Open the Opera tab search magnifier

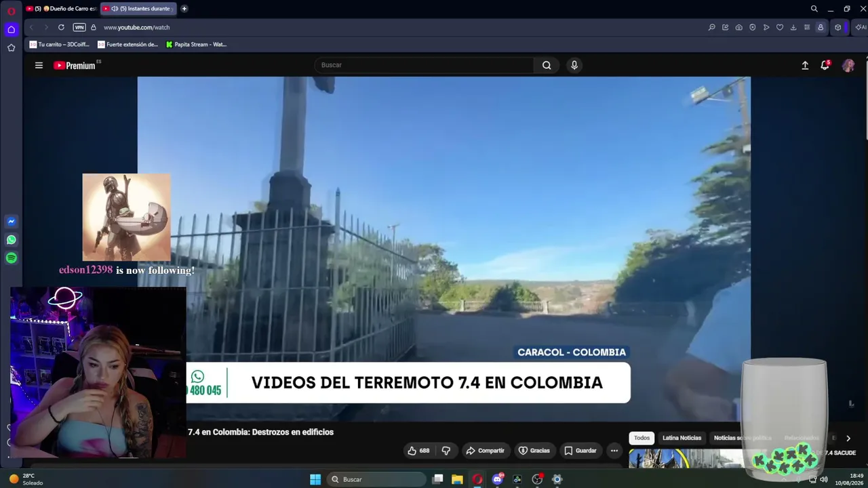click(814, 9)
